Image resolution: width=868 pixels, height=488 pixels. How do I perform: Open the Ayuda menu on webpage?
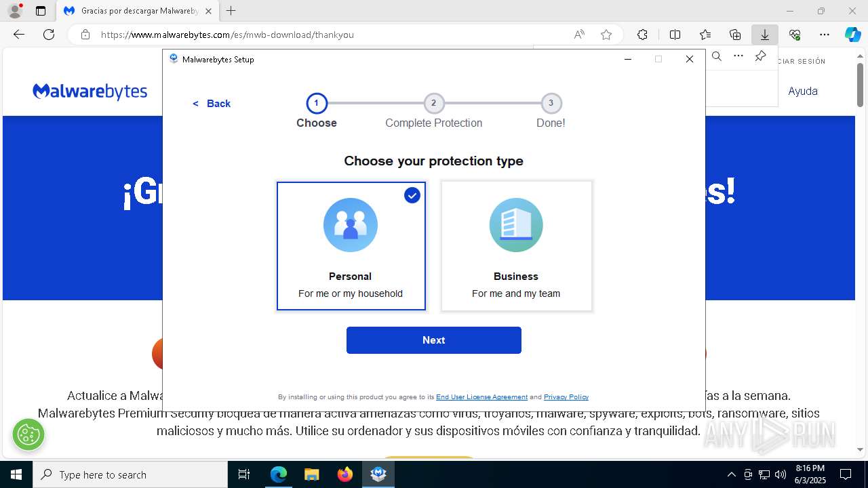tap(803, 91)
